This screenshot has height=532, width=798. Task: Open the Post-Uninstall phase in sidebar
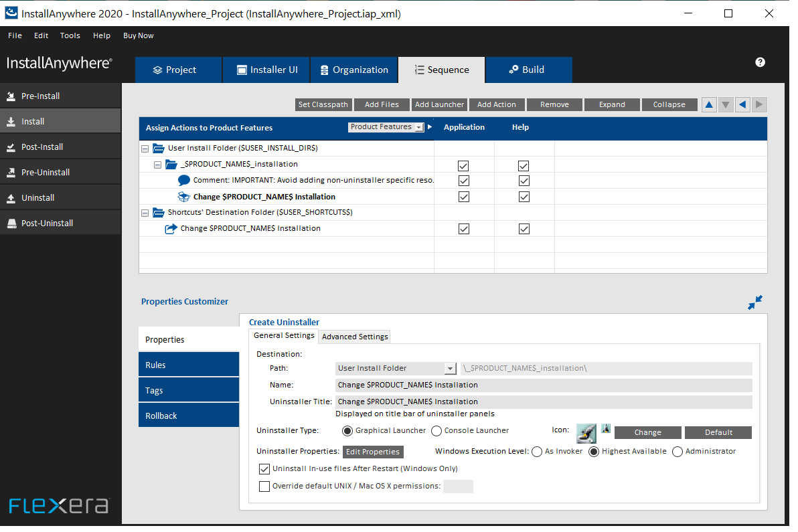tap(60, 223)
